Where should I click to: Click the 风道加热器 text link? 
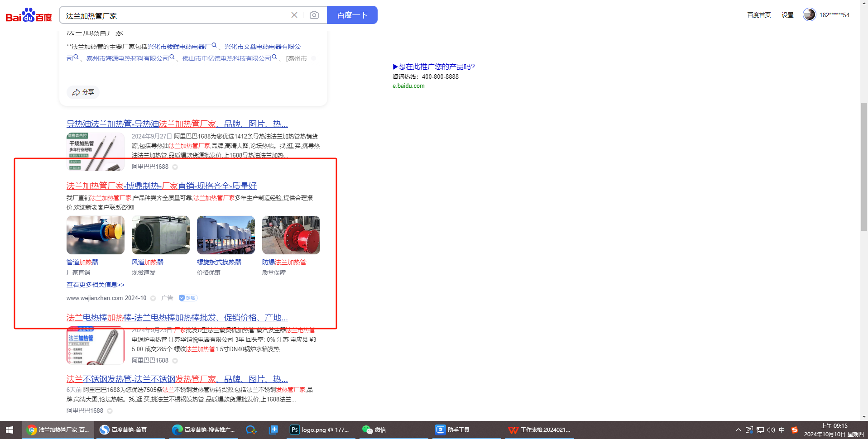click(148, 262)
